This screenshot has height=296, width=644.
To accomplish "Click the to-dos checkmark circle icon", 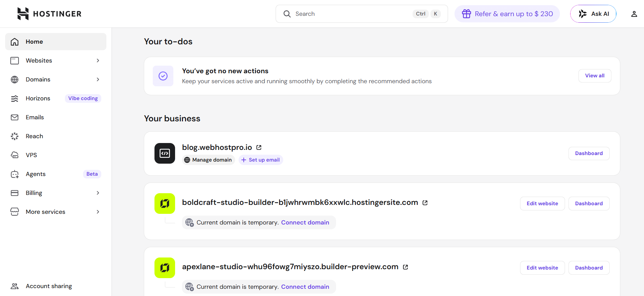I will click(163, 76).
